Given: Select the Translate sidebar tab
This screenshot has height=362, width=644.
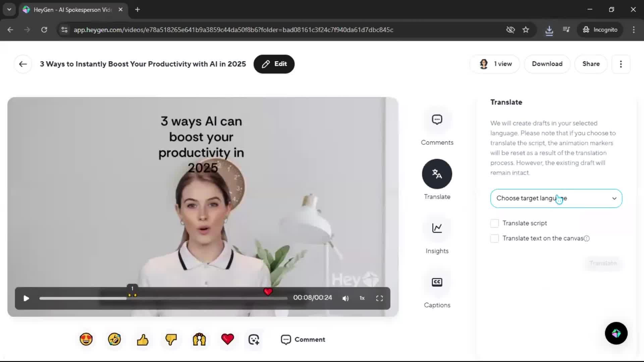Looking at the screenshot, I should click(437, 174).
